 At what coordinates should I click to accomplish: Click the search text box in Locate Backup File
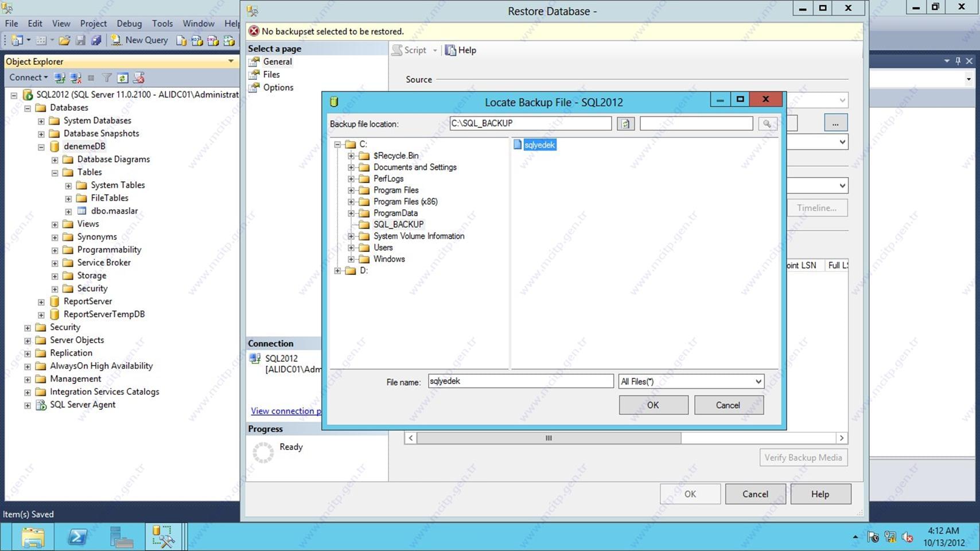(696, 123)
